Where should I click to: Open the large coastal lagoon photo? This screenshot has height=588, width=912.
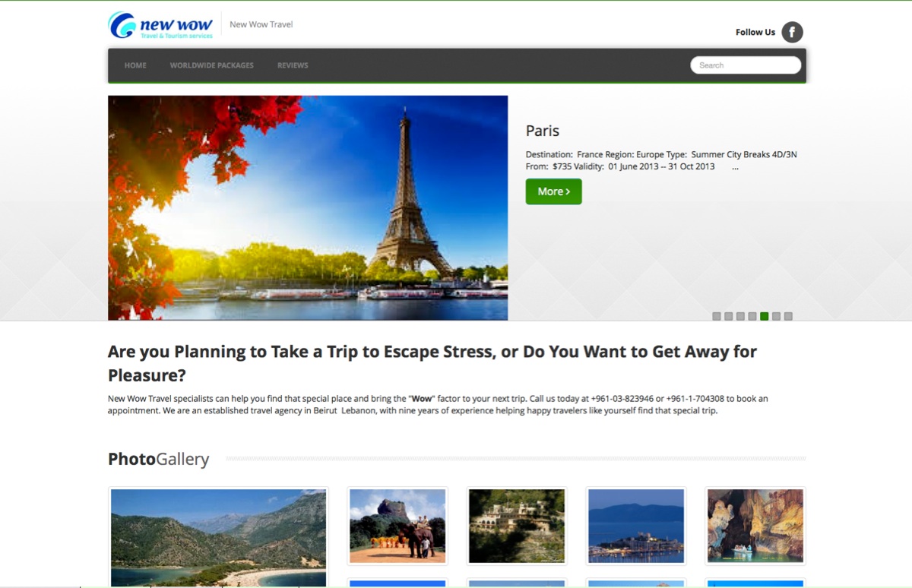pos(218,537)
